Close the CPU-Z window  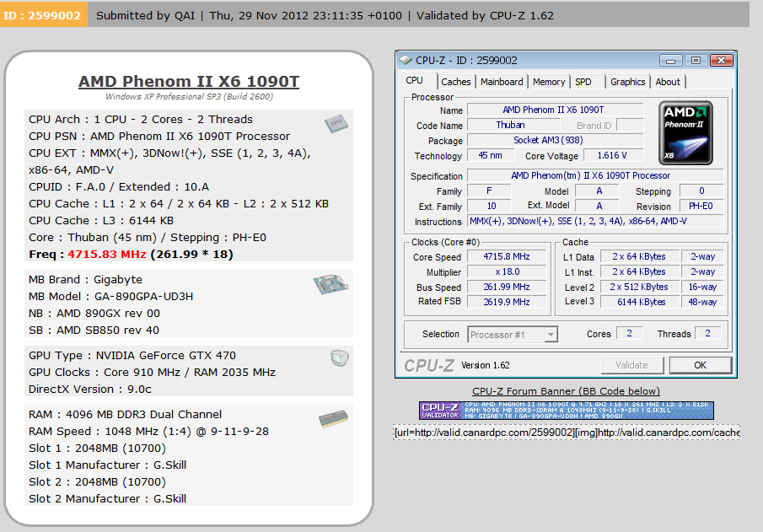722,61
